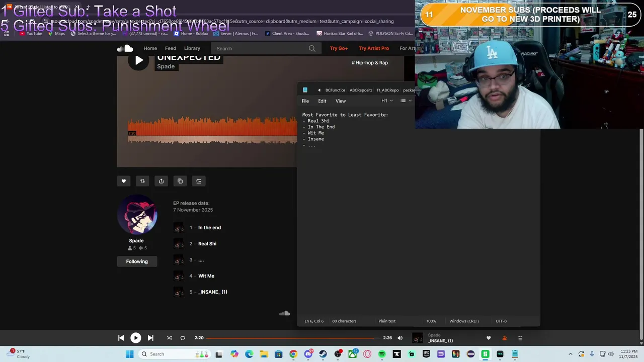
Task: Click the Try Artist Pro link
Action: (374, 48)
